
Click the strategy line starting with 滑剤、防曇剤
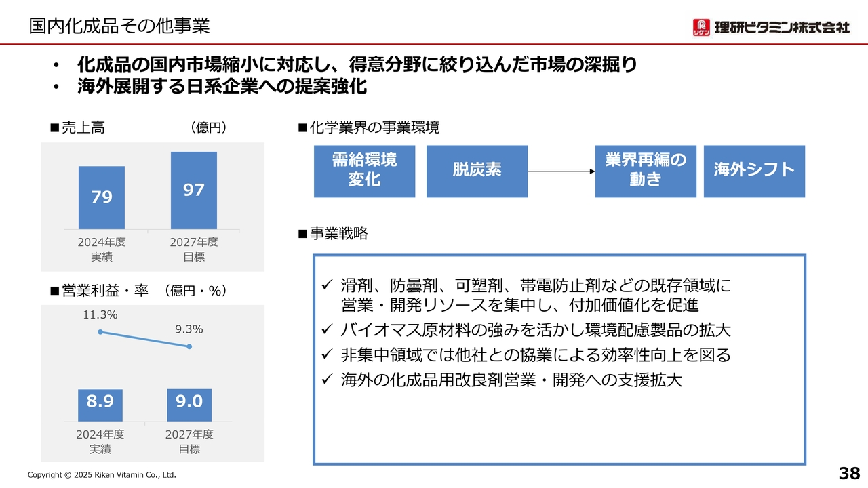(536, 285)
